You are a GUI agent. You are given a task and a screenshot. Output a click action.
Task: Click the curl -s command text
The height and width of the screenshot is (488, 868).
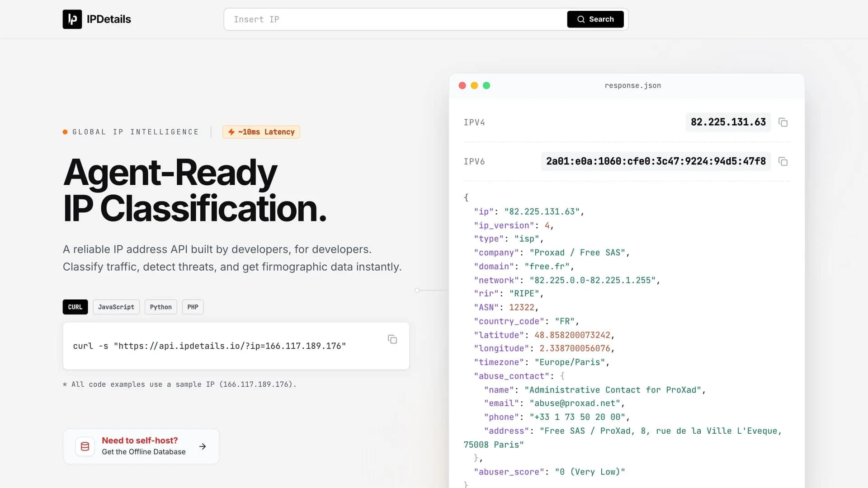coord(209,346)
